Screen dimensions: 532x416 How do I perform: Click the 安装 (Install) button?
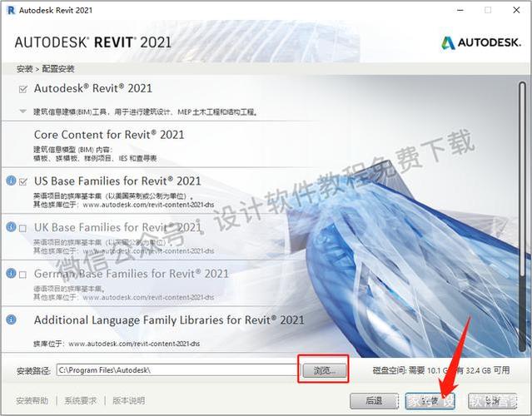pos(430,401)
